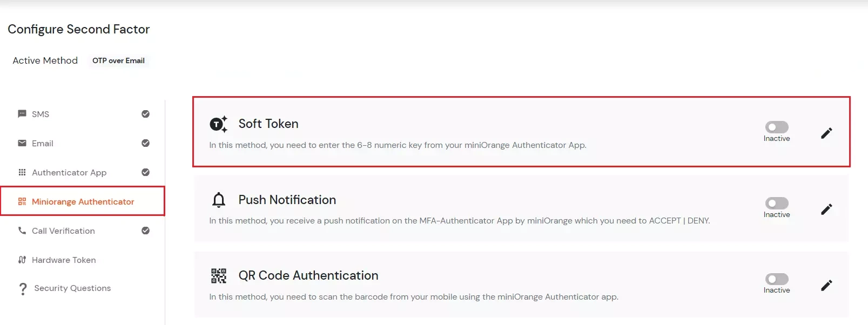
Task: Activate the Push Notification toggle
Action: point(777,204)
